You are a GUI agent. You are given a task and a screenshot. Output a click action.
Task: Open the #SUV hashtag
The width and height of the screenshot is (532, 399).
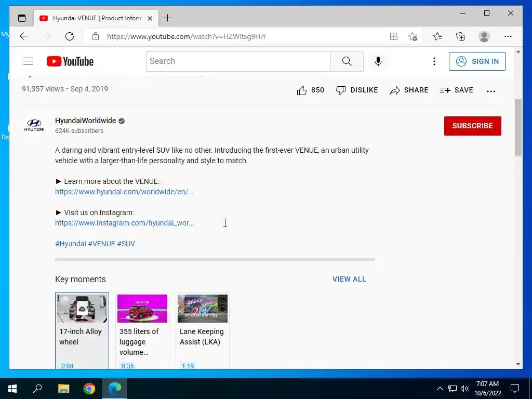[126, 244]
